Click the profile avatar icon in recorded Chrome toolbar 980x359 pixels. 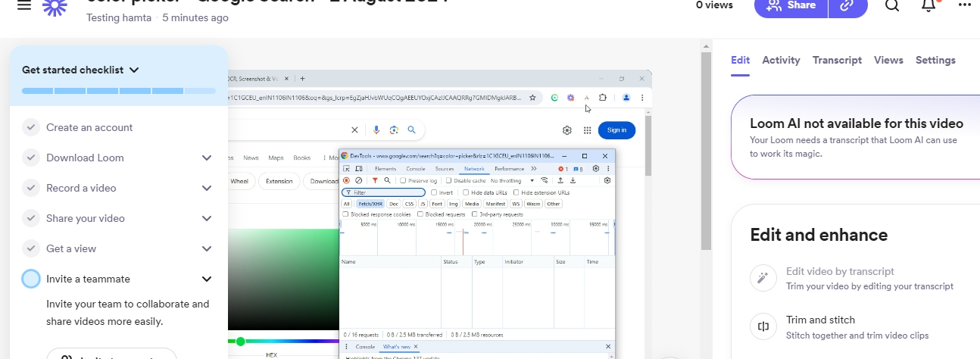tap(626, 98)
